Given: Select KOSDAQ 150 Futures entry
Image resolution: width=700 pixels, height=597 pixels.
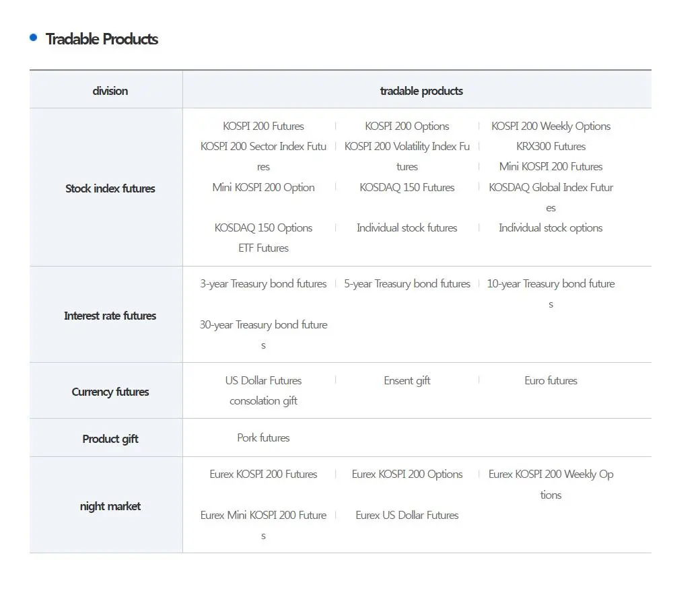Looking at the screenshot, I should click(407, 187).
